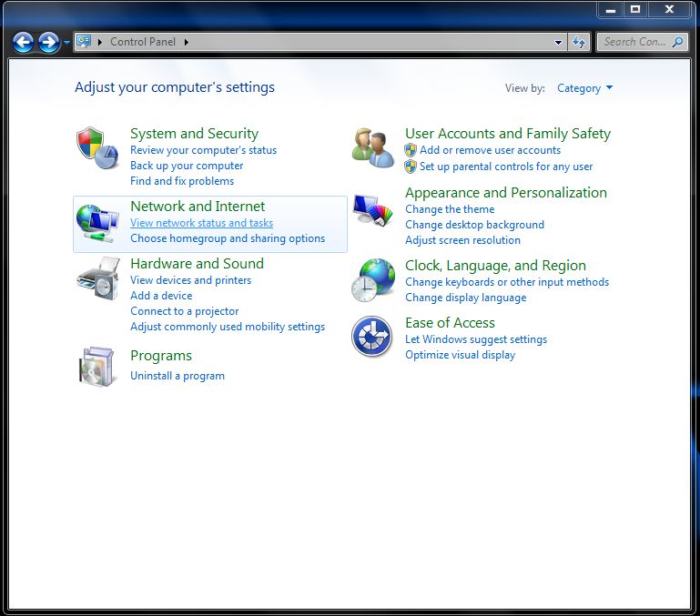Click Connect to a projector
The height and width of the screenshot is (616, 700).
point(185,311)
